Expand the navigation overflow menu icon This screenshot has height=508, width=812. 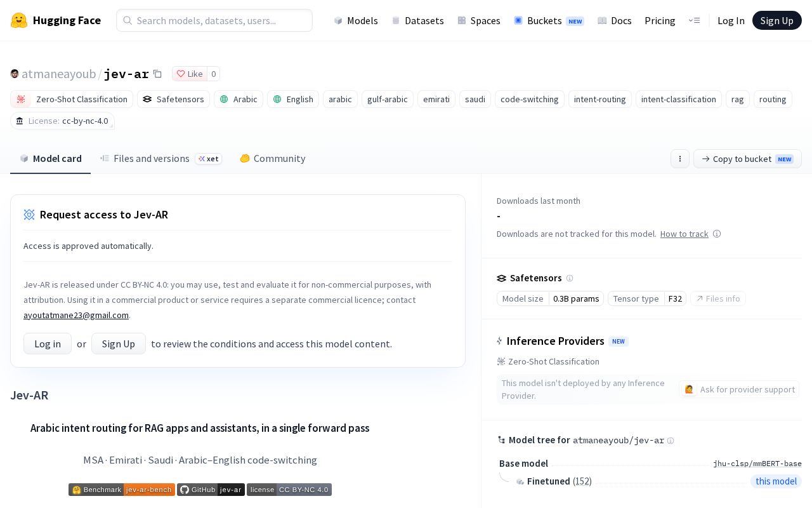coord(694,20)
